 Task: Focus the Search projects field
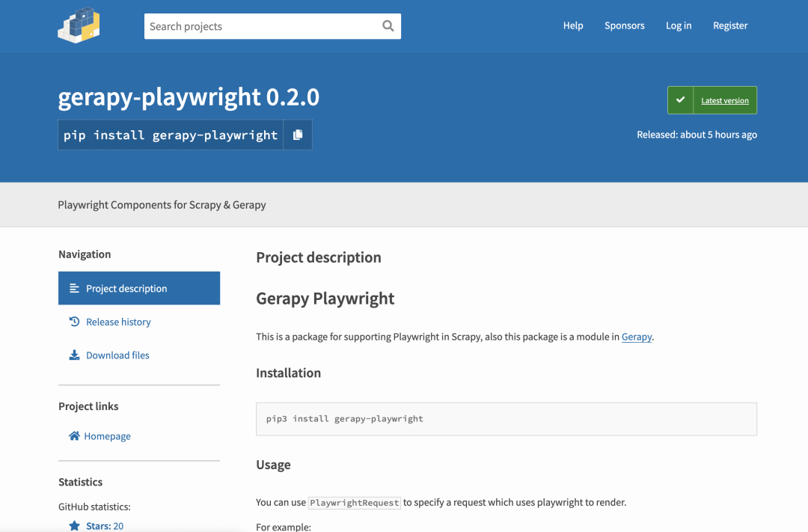tap(272, 26)
